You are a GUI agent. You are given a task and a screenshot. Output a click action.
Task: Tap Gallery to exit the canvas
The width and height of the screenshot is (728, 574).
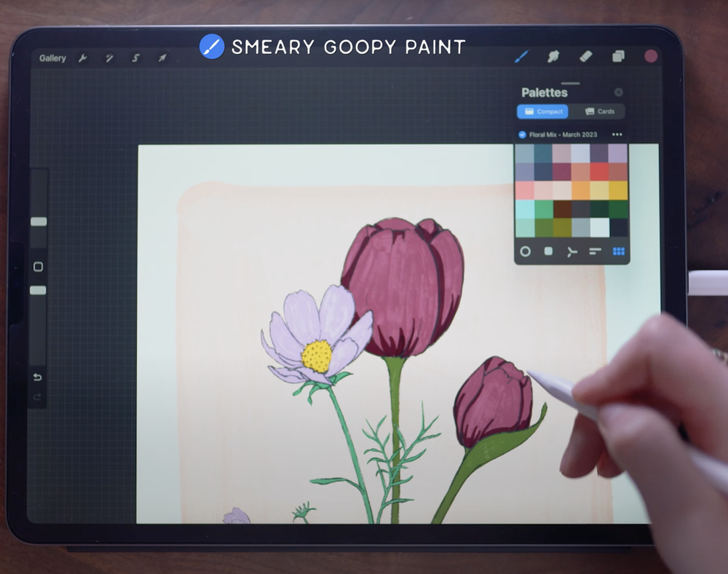click(x=52, y=58)
